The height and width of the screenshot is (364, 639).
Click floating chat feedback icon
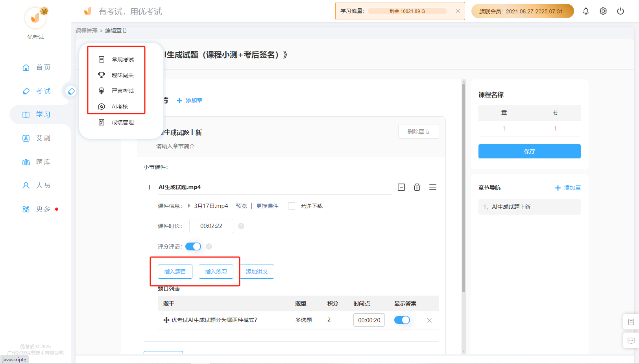click(631, 341)
